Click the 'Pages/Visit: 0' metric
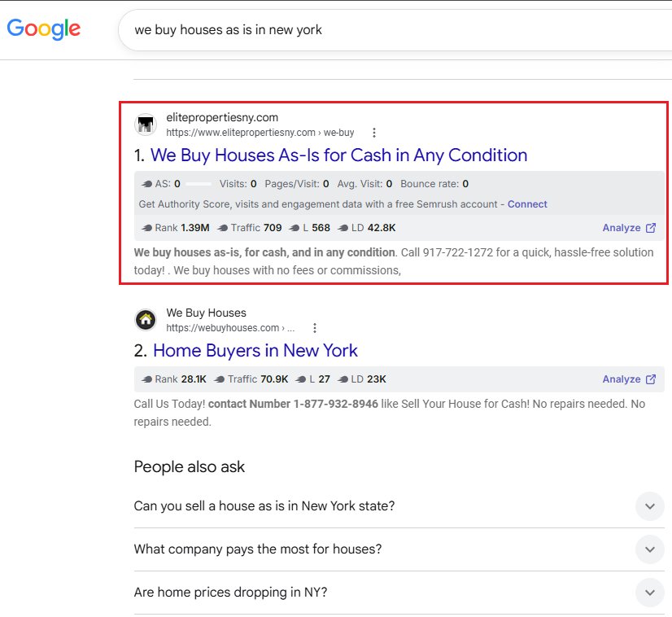The width and height of the screenshot is (672, 617). coord(297,184)
